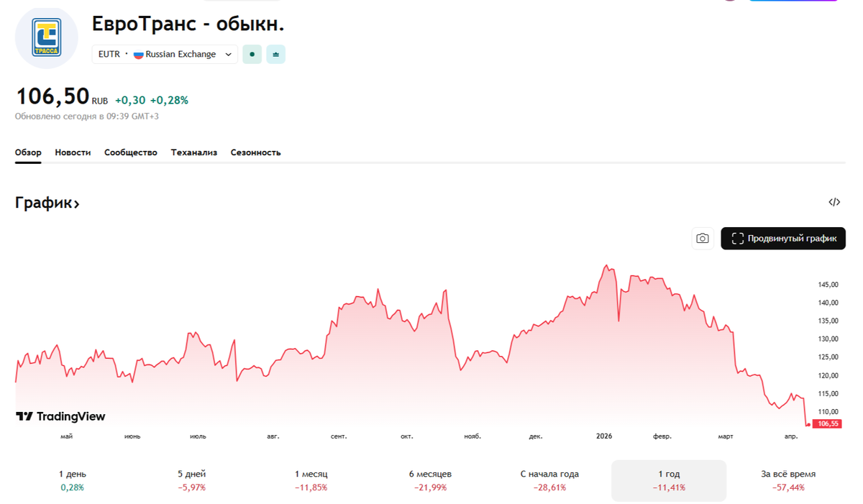The width and height of the screenshot is (863, 504).
Task: Click the апр. label on time axis
Action: 790,436
